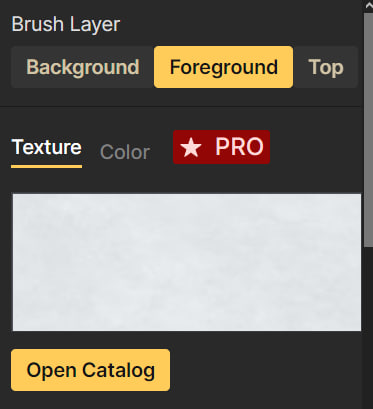Viewport: 373px width, 409px height.
Task: Choose Top in the Brush Layer selector
Action: (x=326, y=67)
